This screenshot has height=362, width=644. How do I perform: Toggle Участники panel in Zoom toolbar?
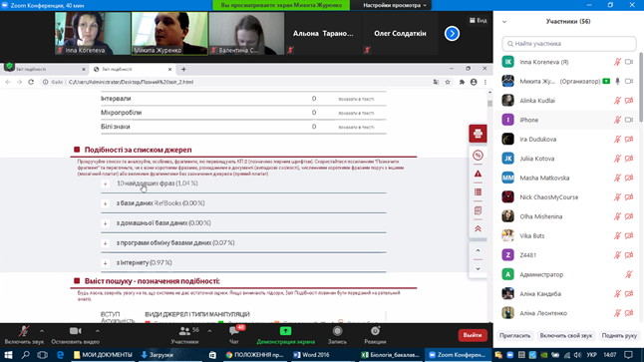(184, 335)
